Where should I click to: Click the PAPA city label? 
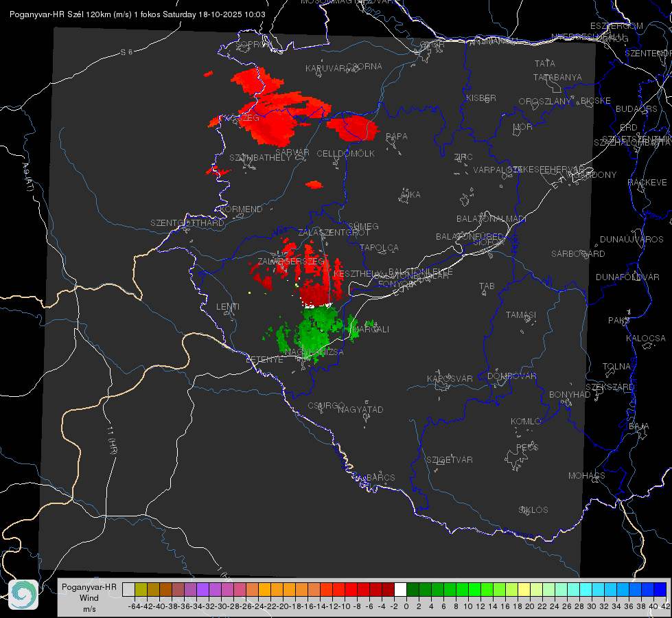coord(397,136)
